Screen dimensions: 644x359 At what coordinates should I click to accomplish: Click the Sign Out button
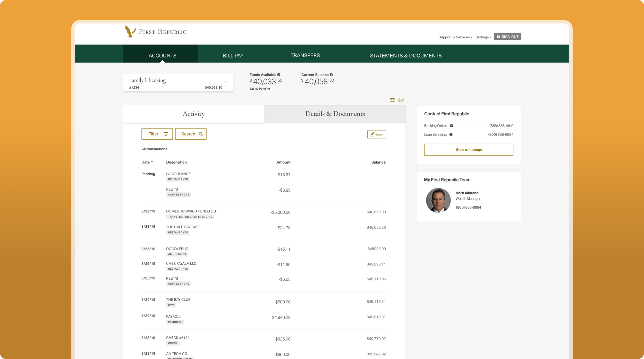tap(507, 37)
